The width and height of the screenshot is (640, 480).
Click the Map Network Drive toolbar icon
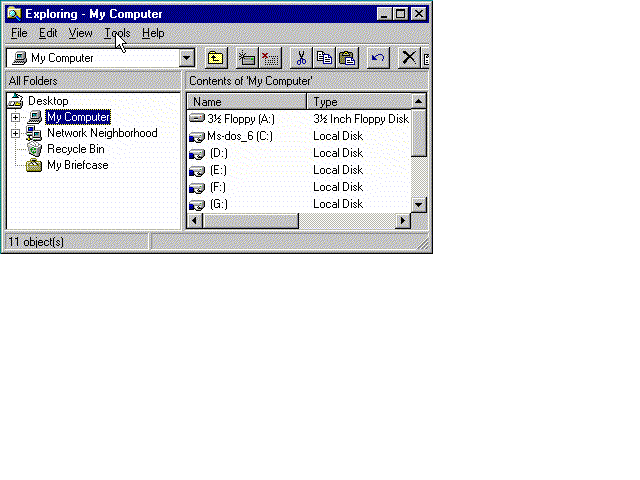[247, 58]
